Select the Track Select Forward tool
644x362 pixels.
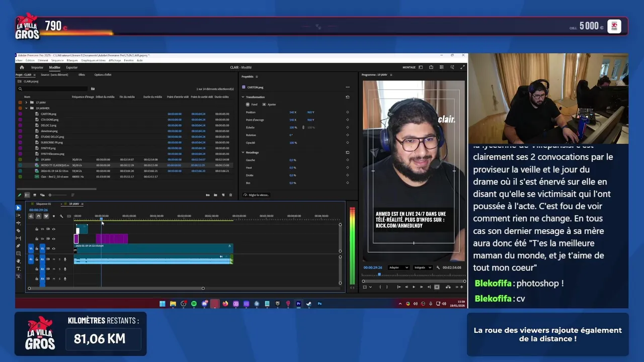pyautogui.click(x=19, y=215)
